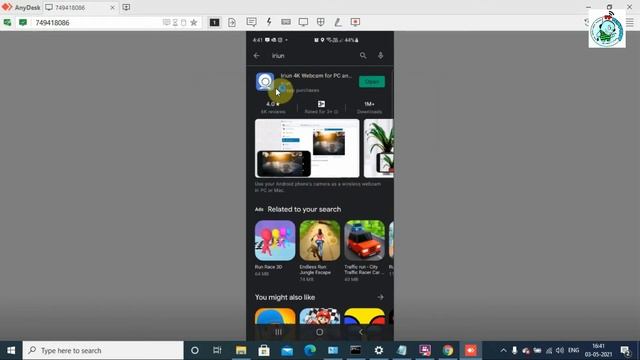The height and width of the screenshot is (360, 640).
Task: Open the chat icon in AnyDesk toolbar
Action: point(251,22)
